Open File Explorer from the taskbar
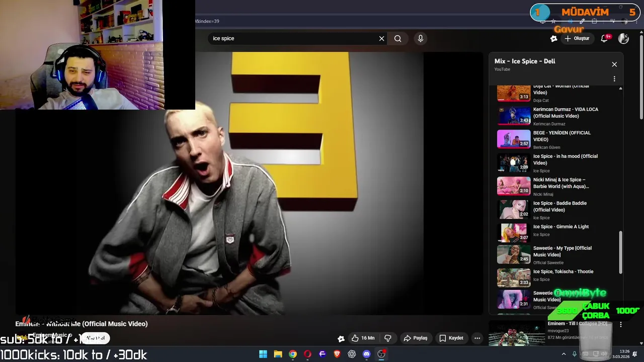644x362 pixels. click(278, 354)
